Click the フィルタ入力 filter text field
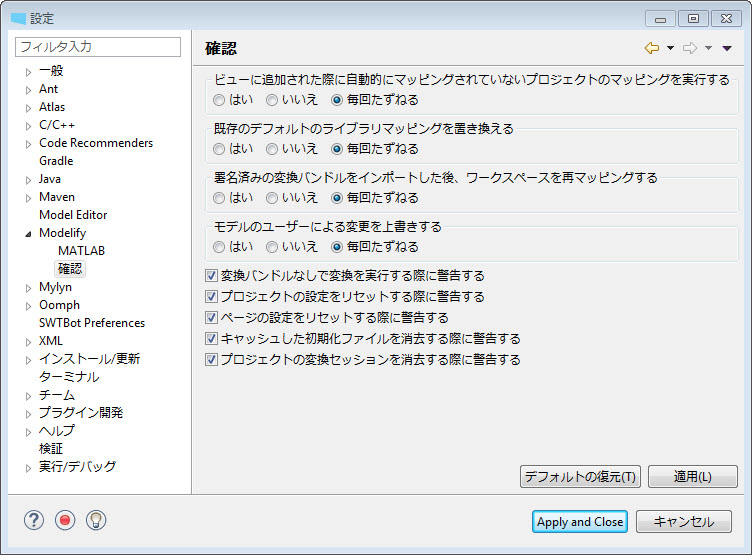The height and width of the screenshot is (555, 752). click(98, 47)
